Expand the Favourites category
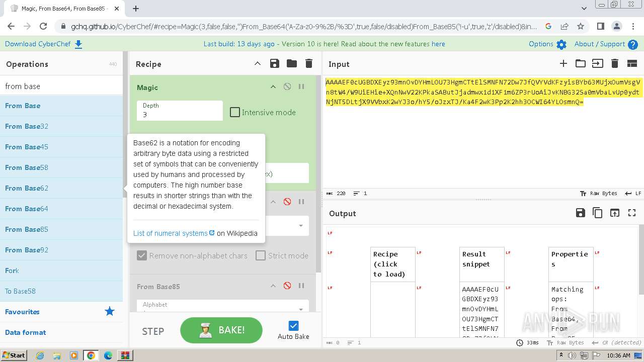Image resolution: width=644 pixels, height=362 pixels. (x=61, y=312)
